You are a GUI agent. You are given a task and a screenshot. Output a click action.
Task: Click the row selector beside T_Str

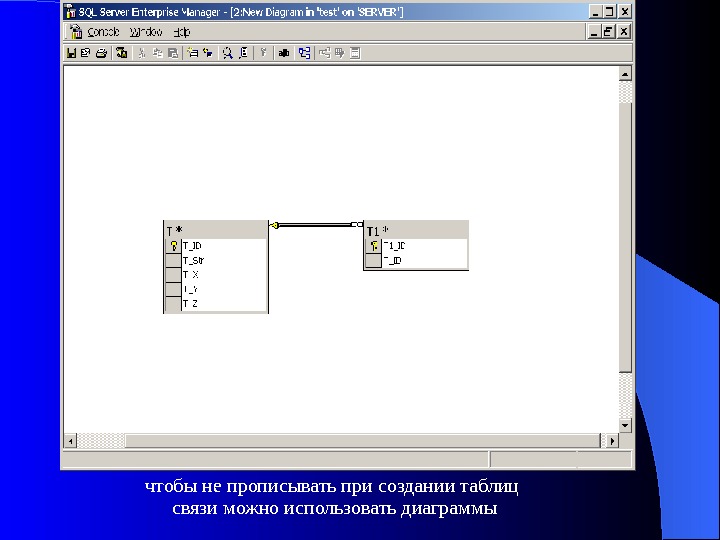pyautogui.click(x=173, y=260)
